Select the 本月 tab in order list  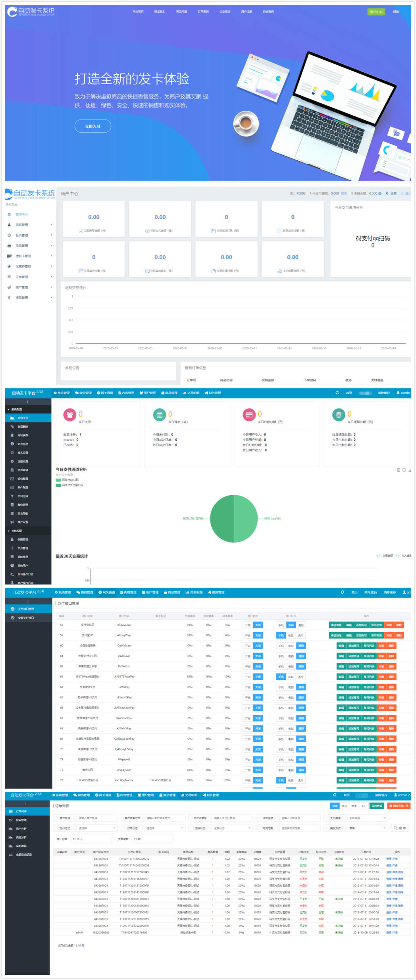pyautogui.click(x=344, y=806)
